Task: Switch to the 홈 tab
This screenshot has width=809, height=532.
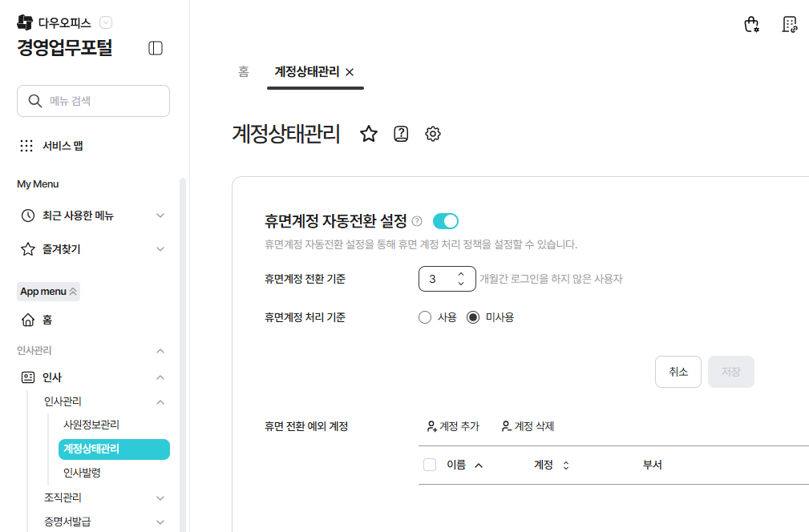Action: [244, 71]
